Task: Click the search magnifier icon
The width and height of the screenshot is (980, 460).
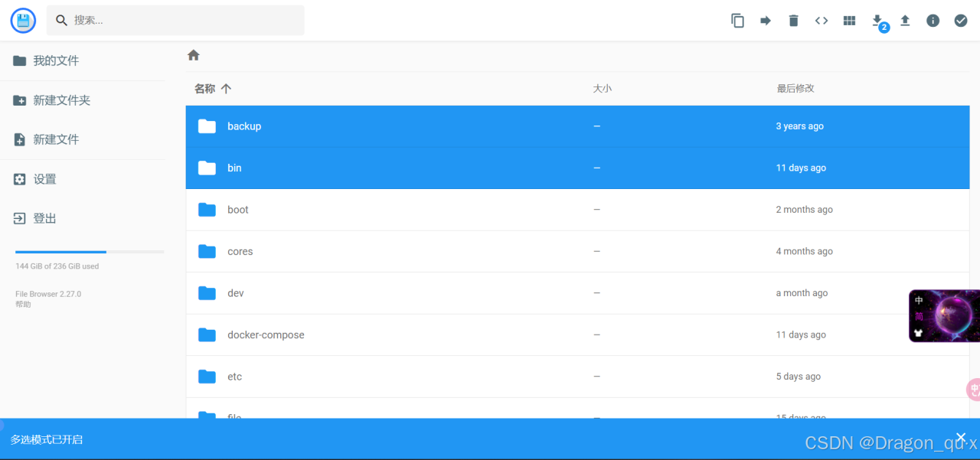Action: 61,21
